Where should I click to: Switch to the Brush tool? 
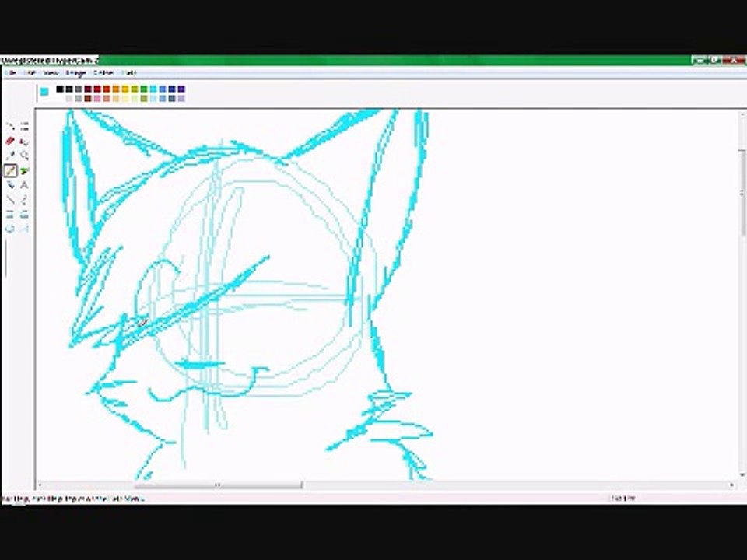pos(24,170)
